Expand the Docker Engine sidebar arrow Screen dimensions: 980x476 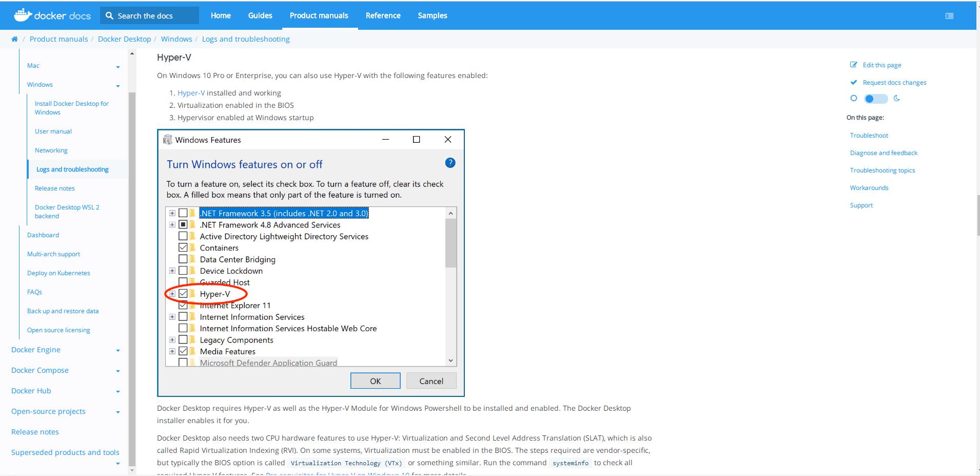point(118,351)
